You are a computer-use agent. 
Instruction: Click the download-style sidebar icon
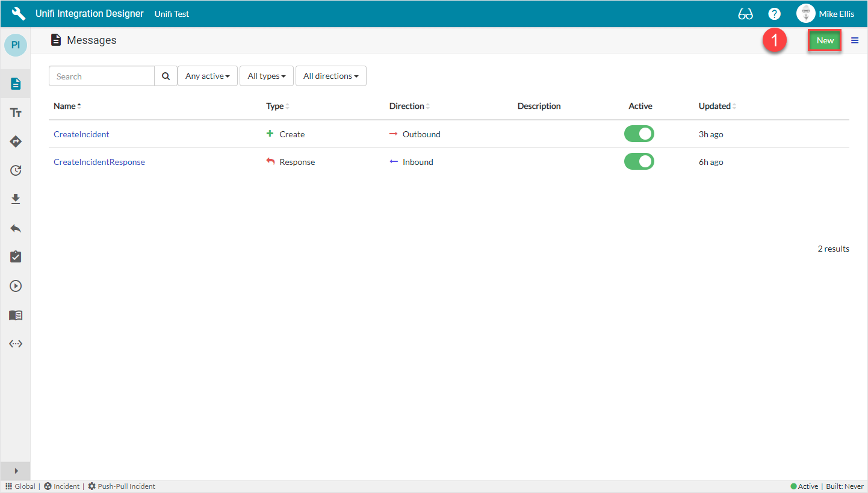(15, 199)
